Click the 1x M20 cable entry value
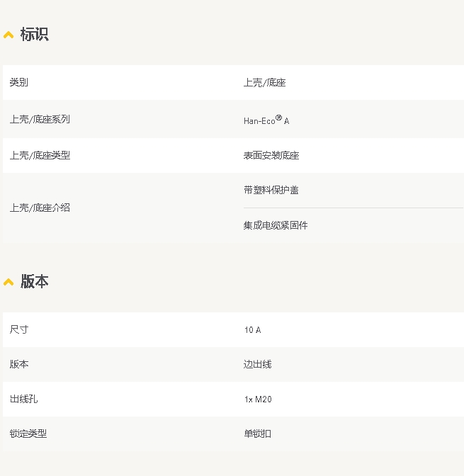This screenshot has height=476, width=464. 258,399
